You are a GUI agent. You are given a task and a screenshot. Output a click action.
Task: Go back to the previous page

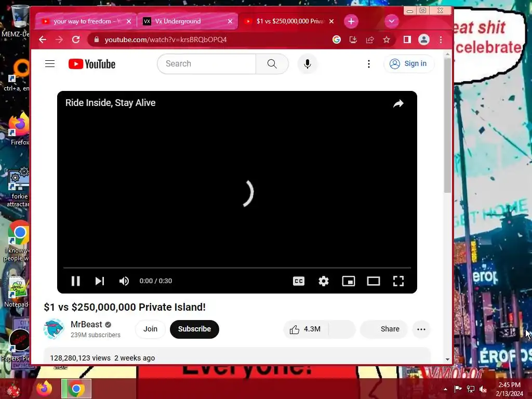coord(43,39)
